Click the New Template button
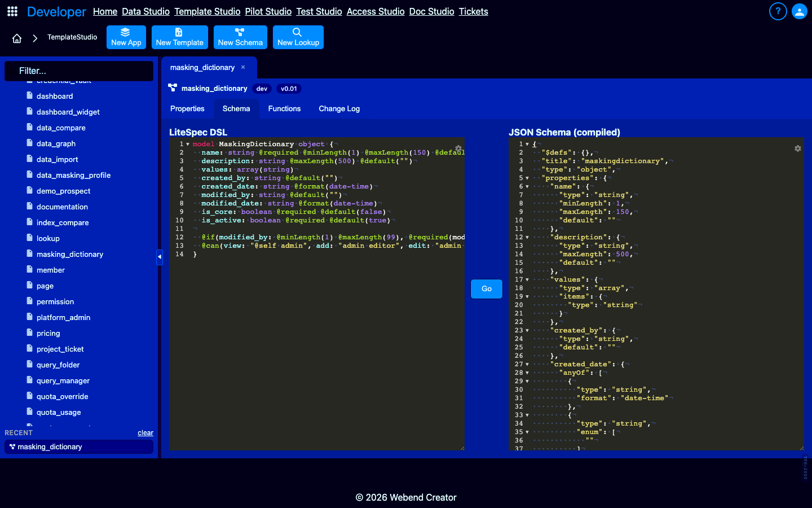Screen dimensions: 812x508 tap(179, 37)
